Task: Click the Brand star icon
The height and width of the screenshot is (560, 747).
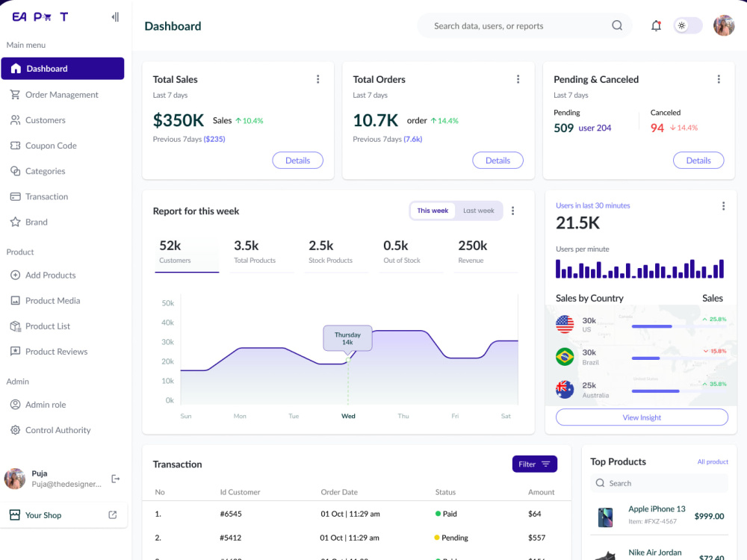Action: click(15, 222)
